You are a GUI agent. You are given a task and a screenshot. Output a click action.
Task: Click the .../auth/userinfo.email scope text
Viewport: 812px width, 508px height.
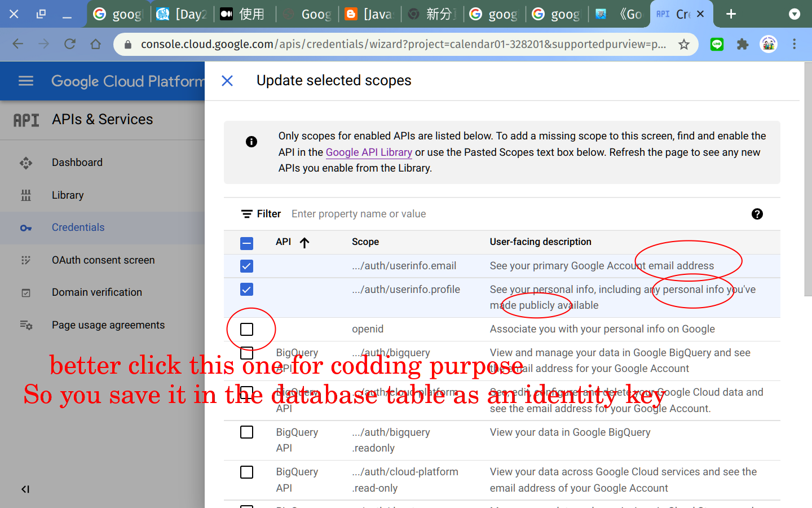point(404,266)
